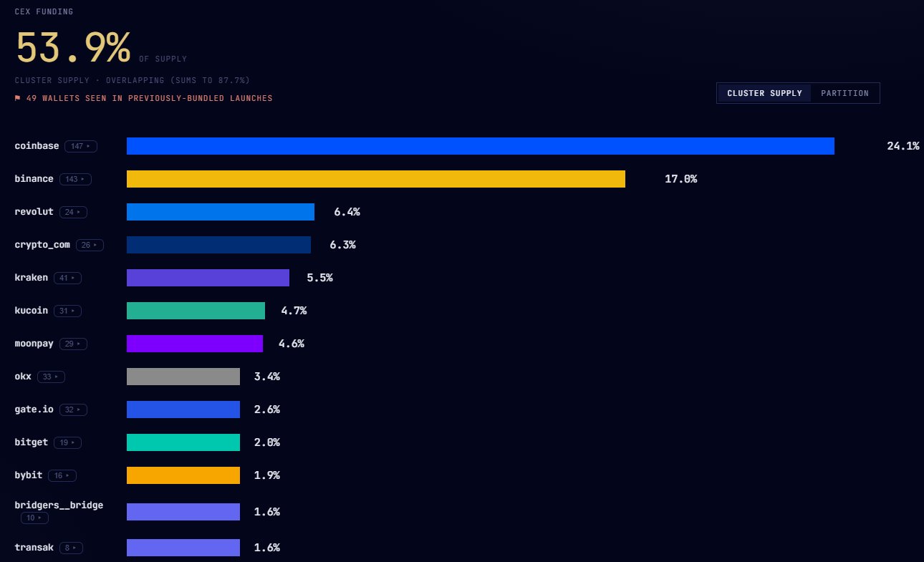Viewport: 924px width, 562px height.
Task: Click the 6.3% crypto_com value
Action: [342, 245]
